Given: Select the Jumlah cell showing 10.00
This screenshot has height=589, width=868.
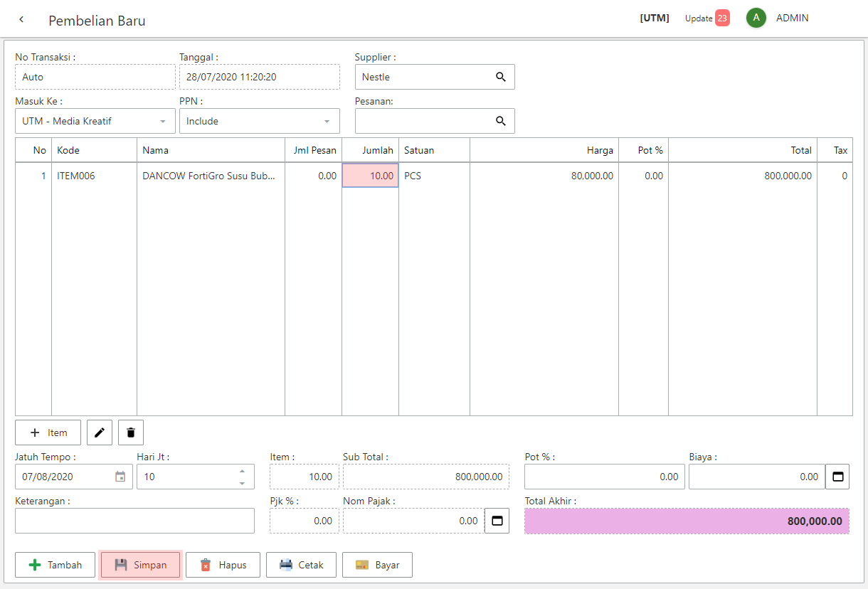Looking at the screenshot, I should click(x=370, y=176).
